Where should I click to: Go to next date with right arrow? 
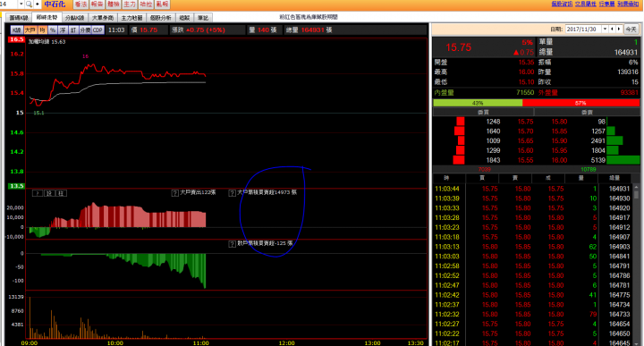tap(619, 30)
